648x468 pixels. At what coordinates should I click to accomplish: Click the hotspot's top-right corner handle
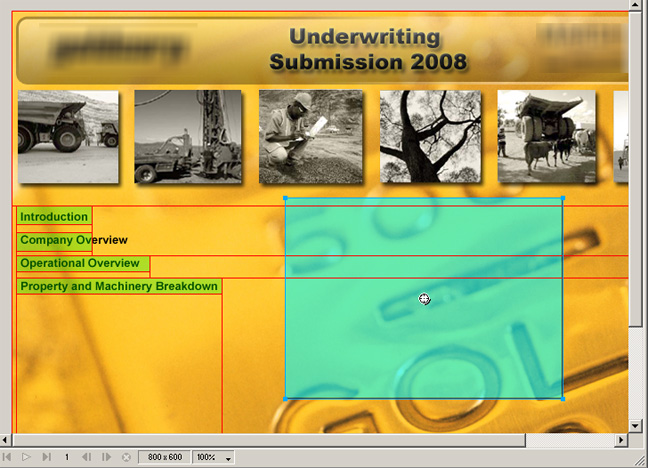point(563,198)
